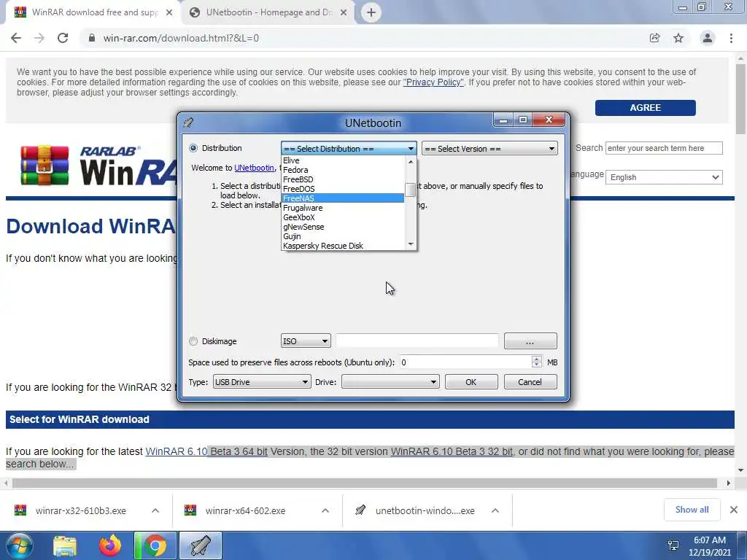Reload the WinRAR page
747x560 pixels.
pyautogui.click(x=63, y=38)
